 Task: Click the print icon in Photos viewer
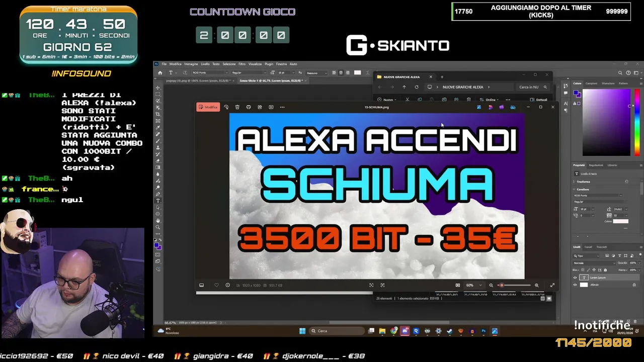[x=249, y=107]
